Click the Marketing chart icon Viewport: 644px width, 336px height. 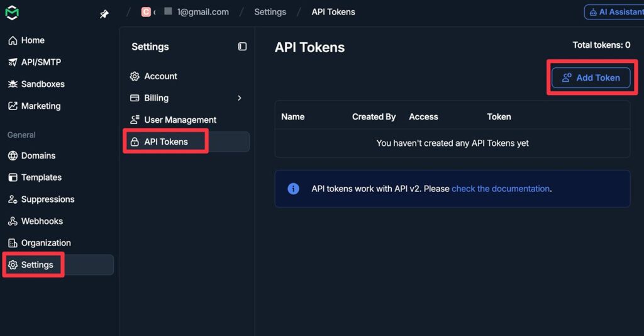[13, 106]
